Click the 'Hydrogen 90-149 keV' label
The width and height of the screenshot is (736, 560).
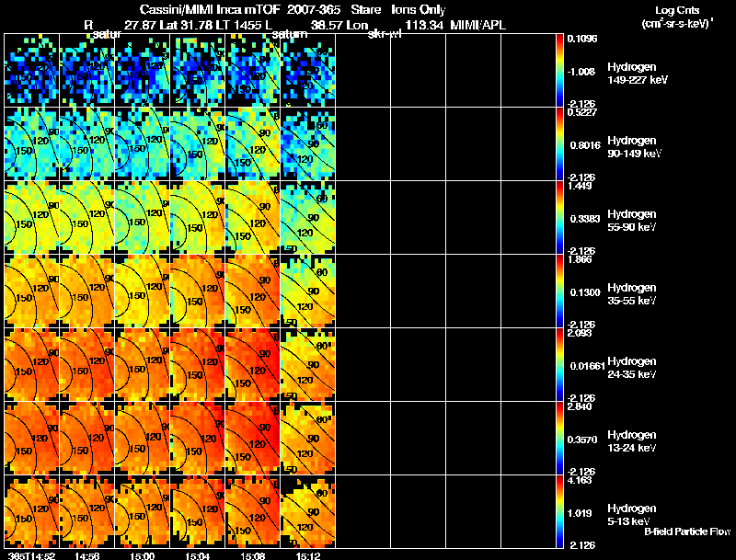click(x=634, y=147)
